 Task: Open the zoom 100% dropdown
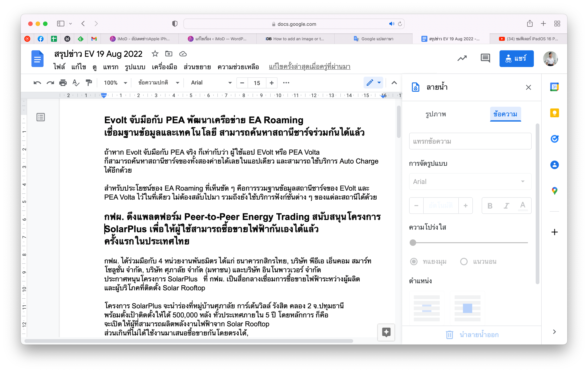(115, 83)
